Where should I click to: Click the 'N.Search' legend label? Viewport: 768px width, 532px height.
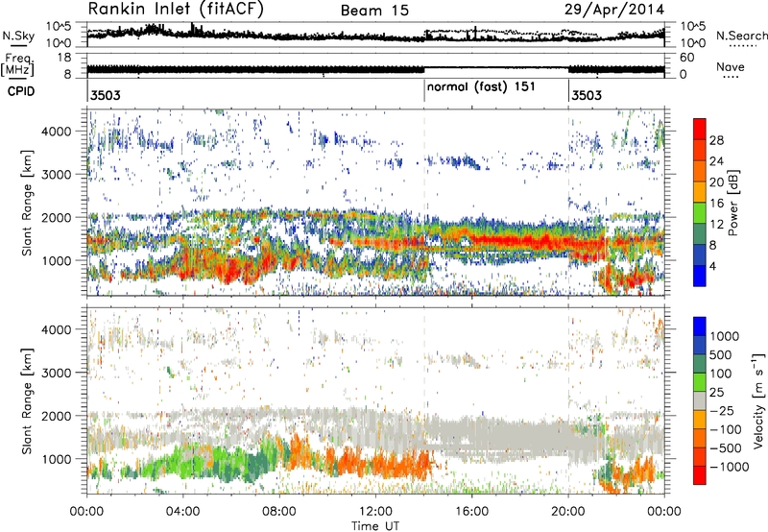(741, 36)
